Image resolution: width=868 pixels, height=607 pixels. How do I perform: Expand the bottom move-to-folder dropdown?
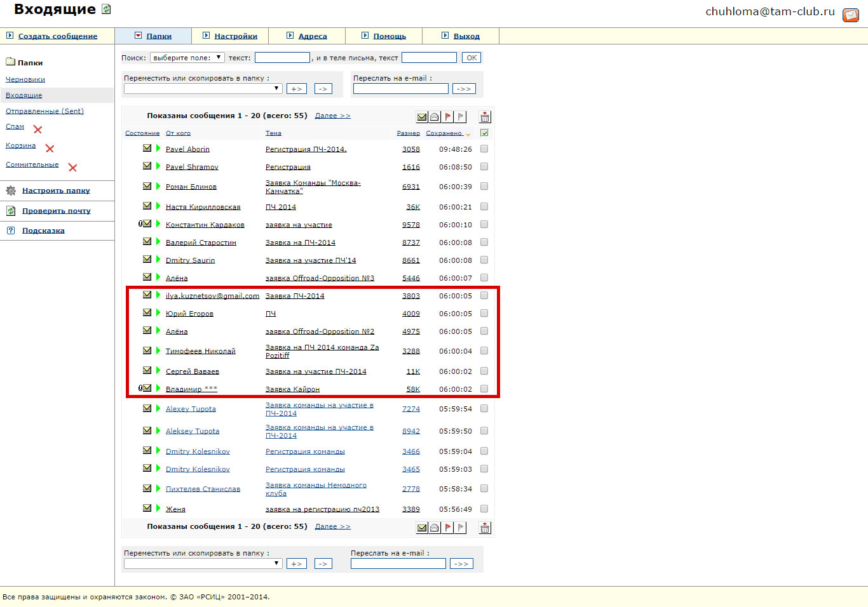(203, 563)
